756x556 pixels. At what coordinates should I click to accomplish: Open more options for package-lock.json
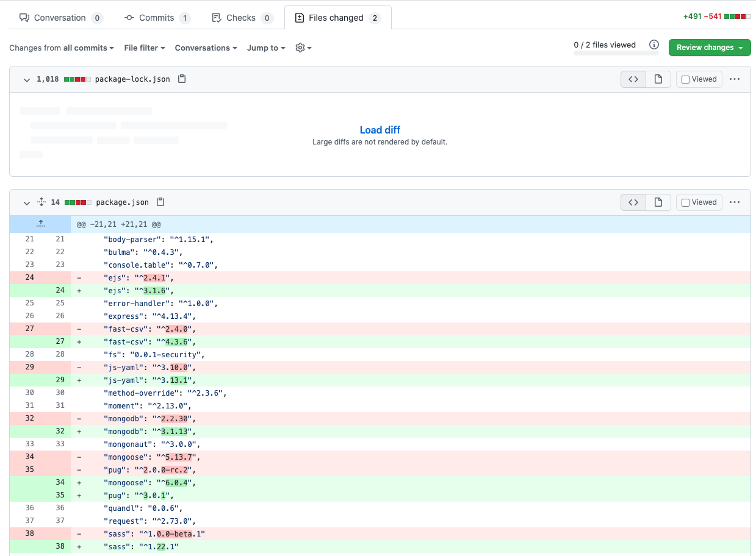point(735,79)
